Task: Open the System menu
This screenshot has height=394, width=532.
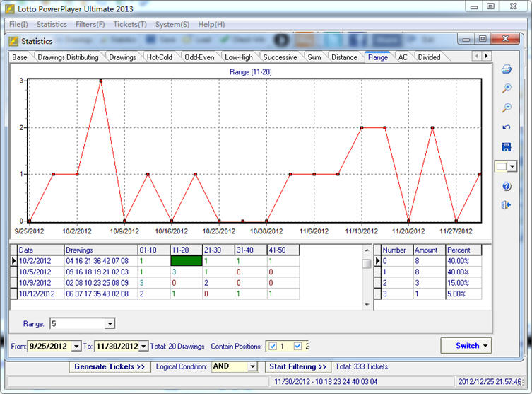Action: (172, 25)
